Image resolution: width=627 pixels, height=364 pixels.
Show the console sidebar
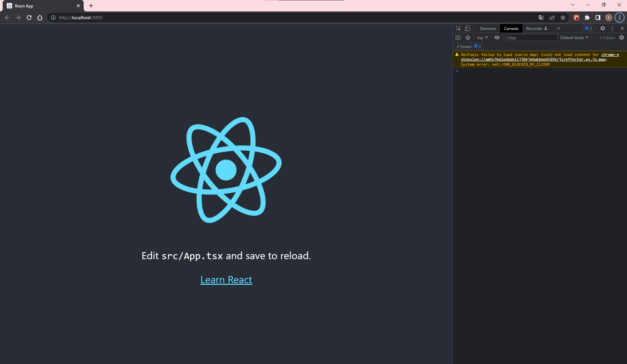click(458, 38)
